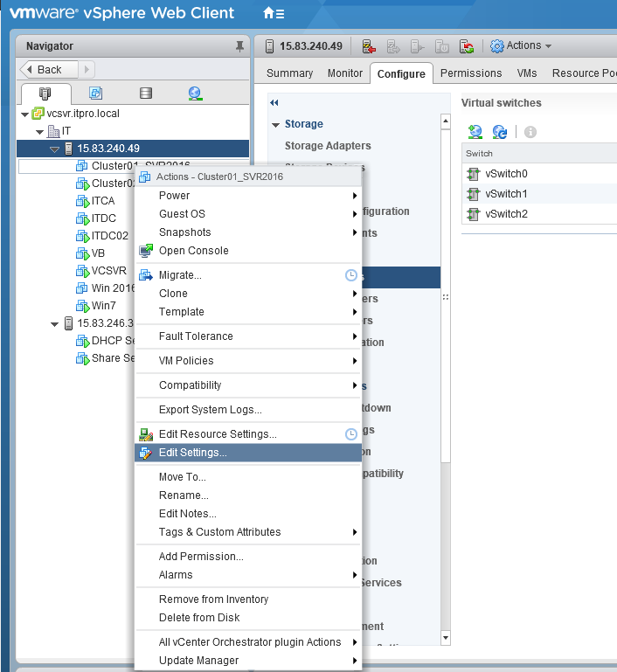Open the vSphere home menu icon
Image resolution: width=617 pixels, height=672 pixels.
(x=274, y=13)
